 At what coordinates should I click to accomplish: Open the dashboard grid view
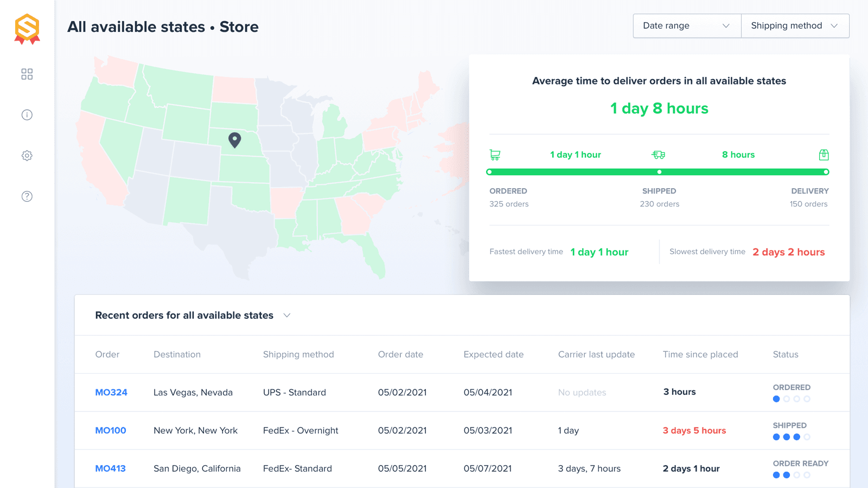(27, 74)
